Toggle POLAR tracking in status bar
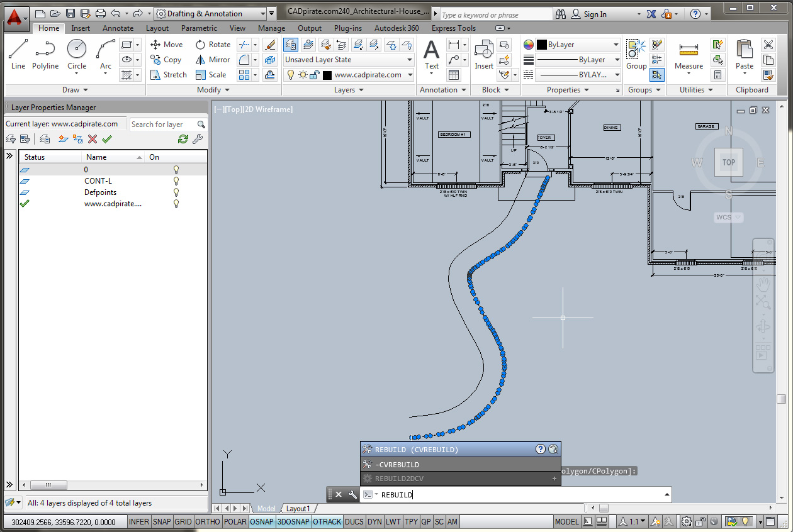This screenshot has height=532, width=793. tap(235, 522)
